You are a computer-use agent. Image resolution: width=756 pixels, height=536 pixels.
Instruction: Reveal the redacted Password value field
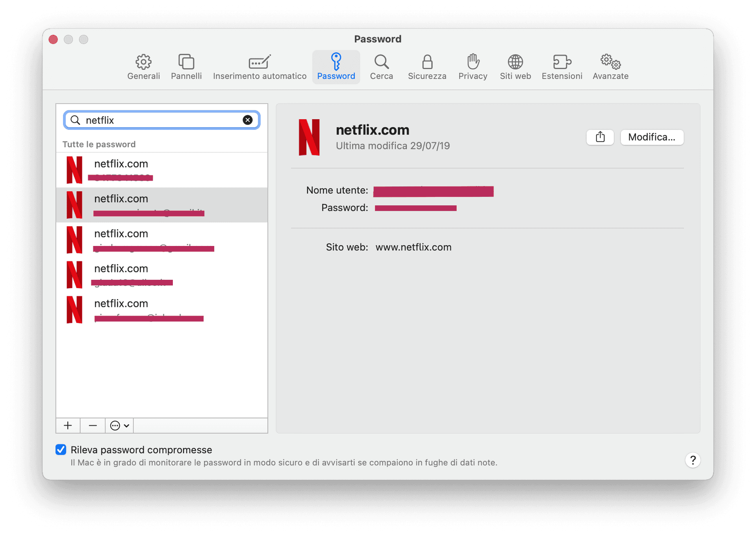point(416,208)
